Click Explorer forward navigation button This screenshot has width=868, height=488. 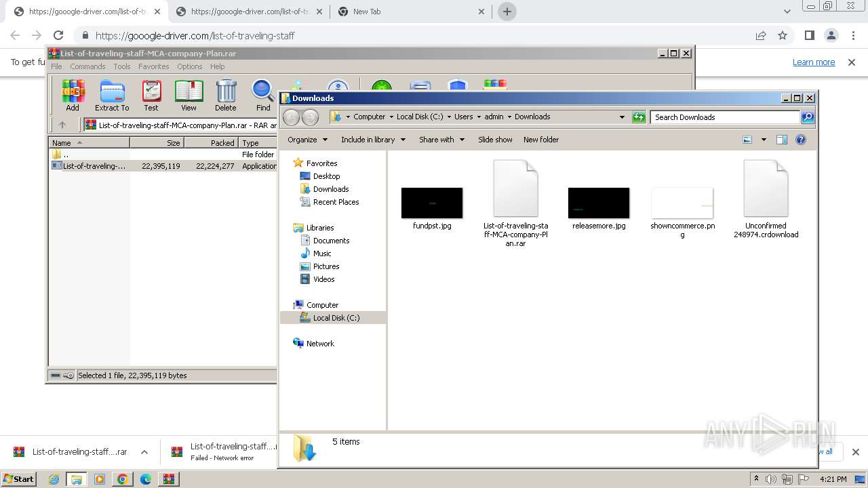(311, 117)
